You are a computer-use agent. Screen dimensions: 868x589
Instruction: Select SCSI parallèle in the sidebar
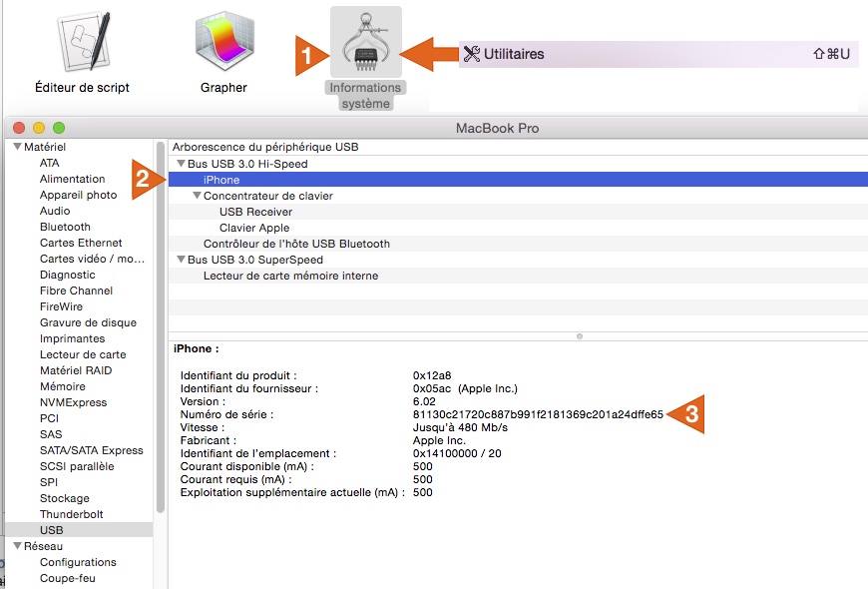tap(77, 466)
